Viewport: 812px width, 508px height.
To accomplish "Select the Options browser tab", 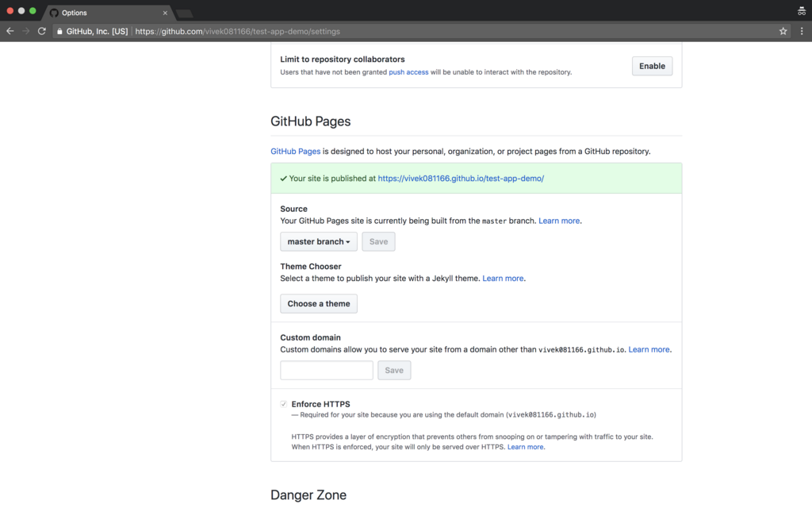I will [108, 13].
